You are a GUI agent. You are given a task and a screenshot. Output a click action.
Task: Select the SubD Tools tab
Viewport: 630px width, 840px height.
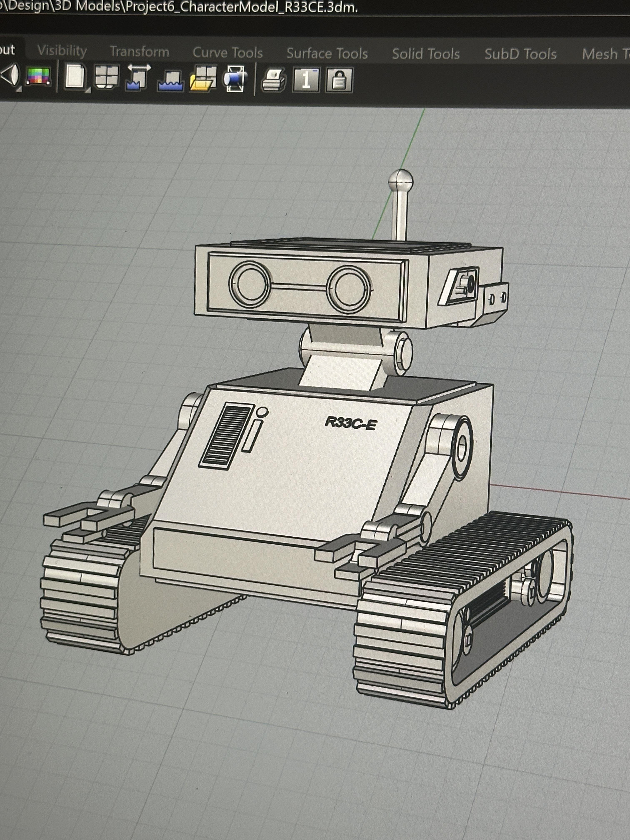tap(520, 54)
